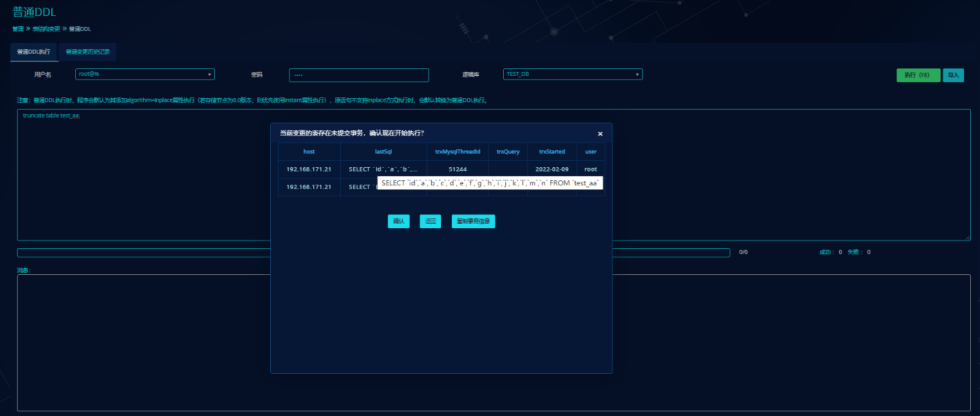The height and width of the screenshot is (416, 980).
Task: Close the uncommitted transaction dialog
Action: [x=600, y=134]
